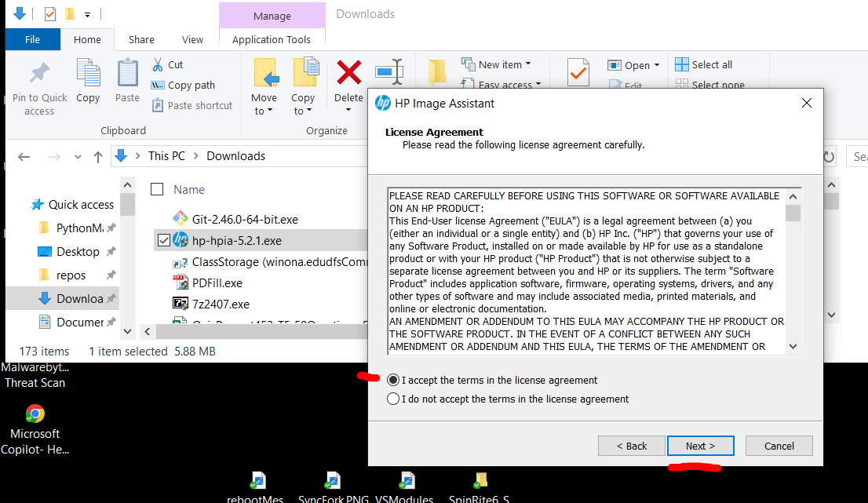Viewport: 868px width, 503px height.
Task: Click the Copy to folder icon
Action: coord(305,72)
